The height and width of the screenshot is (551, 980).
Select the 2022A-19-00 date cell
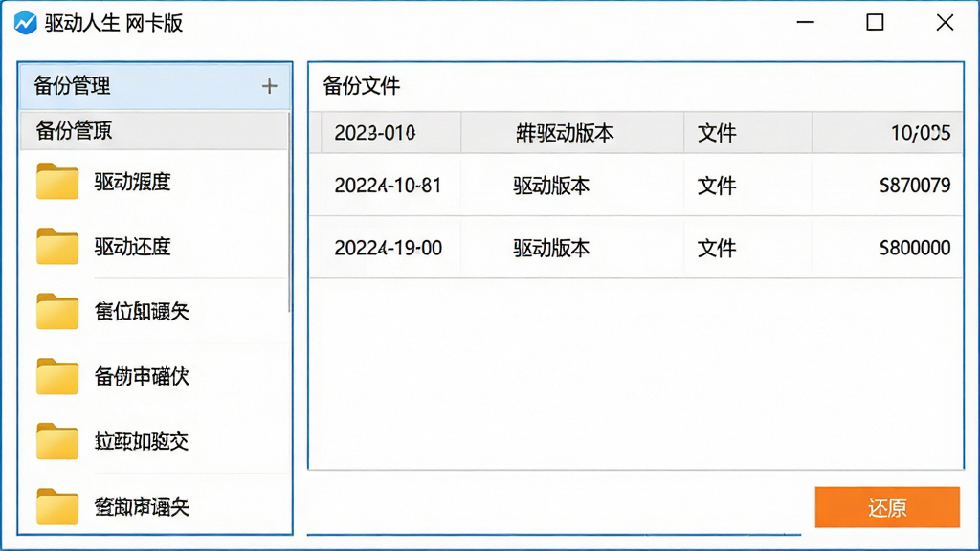[389, 248]
